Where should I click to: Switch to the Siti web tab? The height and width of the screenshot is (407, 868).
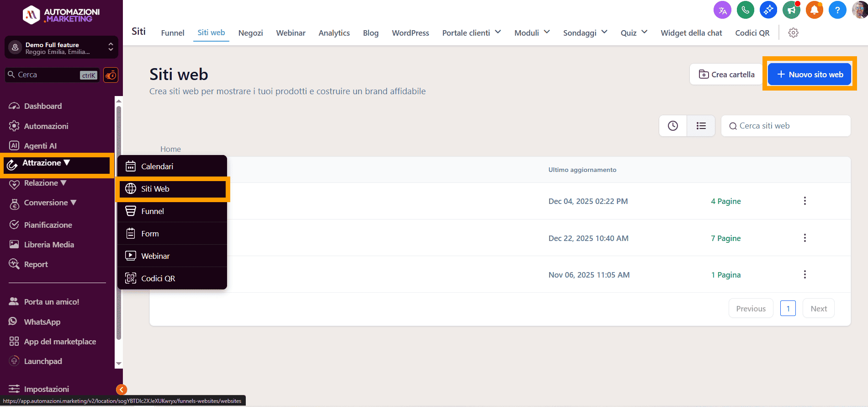(211, 32)
